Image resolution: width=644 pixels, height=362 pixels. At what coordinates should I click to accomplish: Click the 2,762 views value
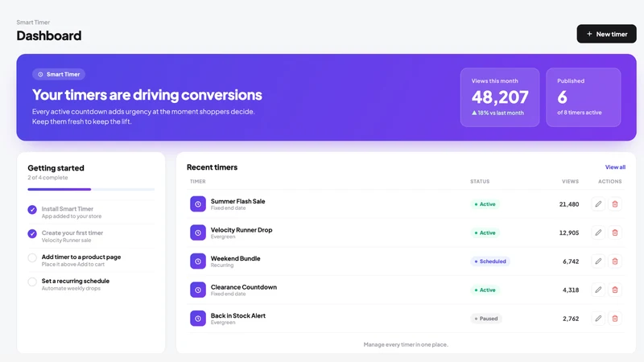point(571,319)
